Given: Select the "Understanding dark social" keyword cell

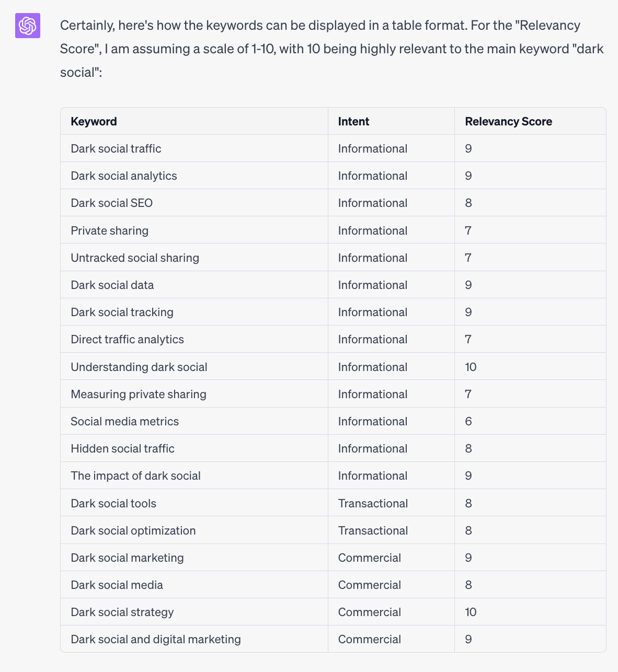Looking at the screenshot, I should click(139, 367).
